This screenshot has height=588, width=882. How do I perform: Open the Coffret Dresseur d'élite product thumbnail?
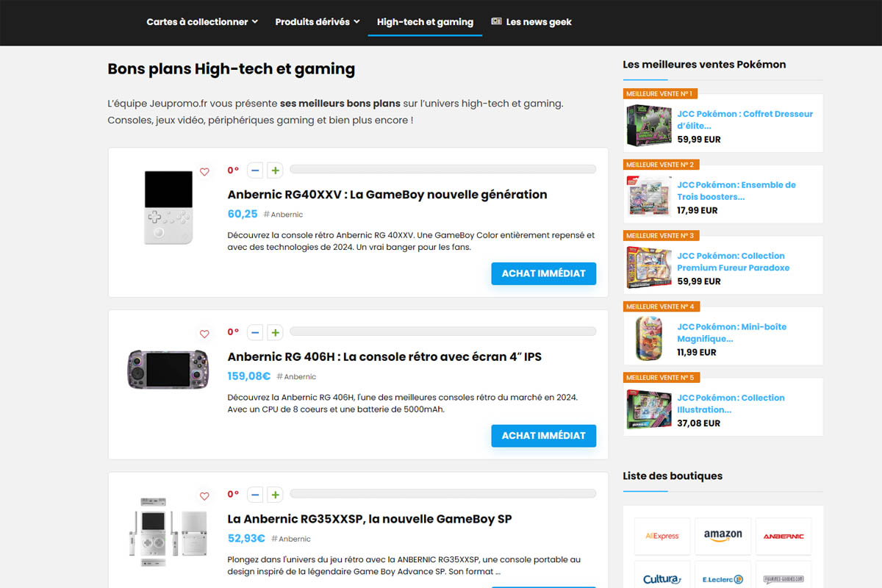point(649,126)
